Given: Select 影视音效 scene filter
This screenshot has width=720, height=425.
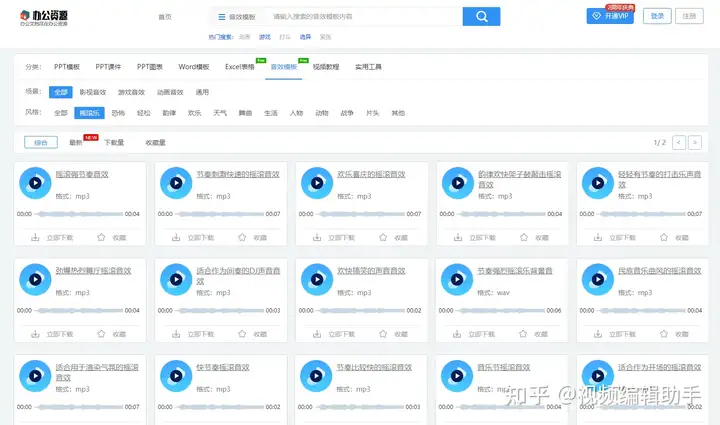Looking at the screenshot, I should coord(93,92).
